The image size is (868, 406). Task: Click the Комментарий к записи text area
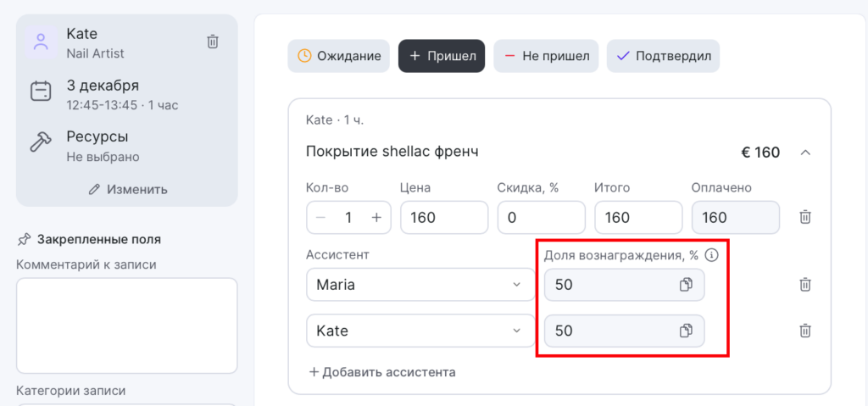click(x=126, y=325)
